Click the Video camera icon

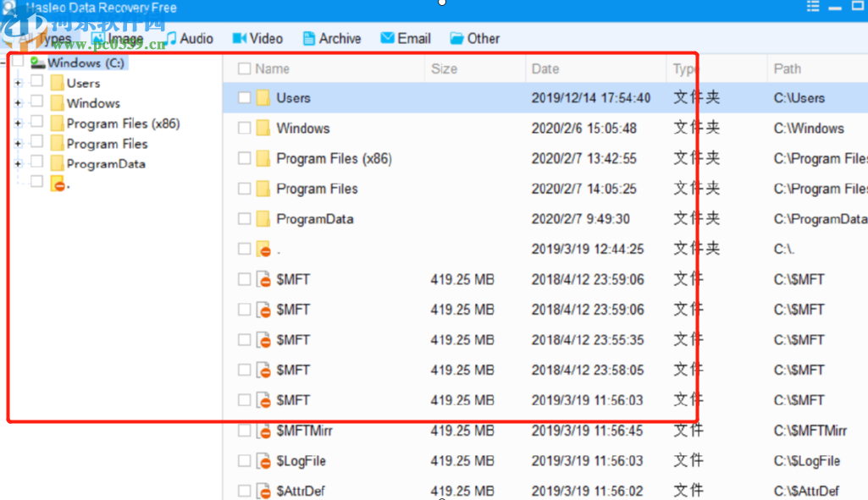(x=239, y=38)
